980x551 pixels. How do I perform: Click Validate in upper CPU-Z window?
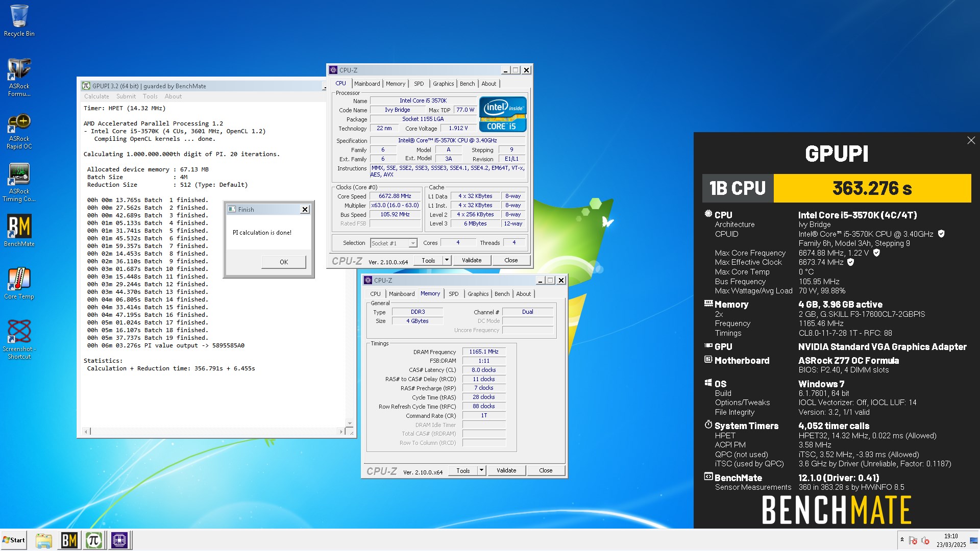(472, 260)
